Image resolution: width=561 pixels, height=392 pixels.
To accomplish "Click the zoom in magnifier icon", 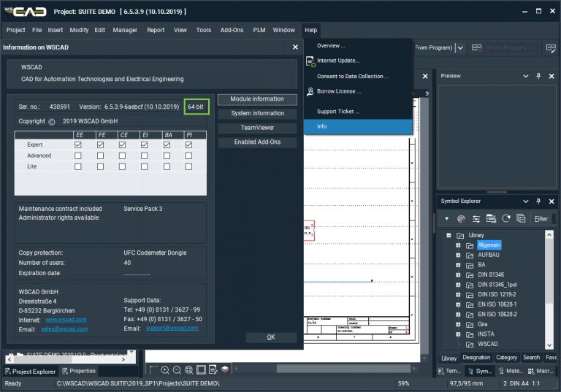I will point(166,370).
